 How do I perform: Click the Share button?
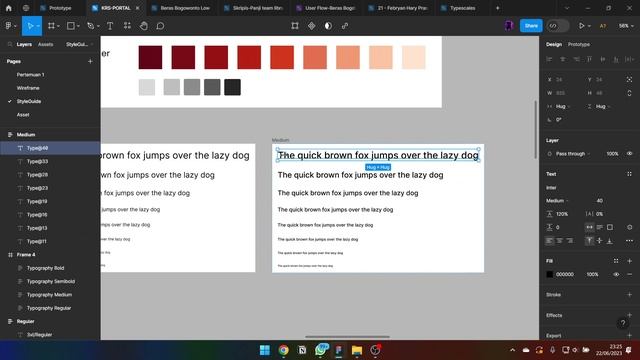531,26
